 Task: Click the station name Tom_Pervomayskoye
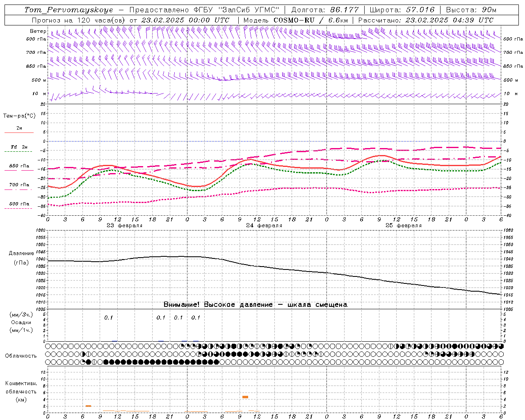pos(68,10)
